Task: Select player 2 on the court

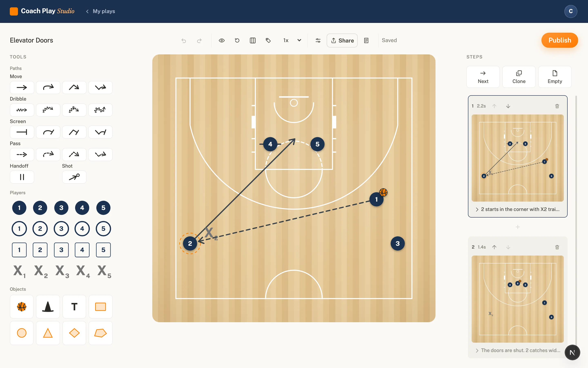Action: [190, 243]
